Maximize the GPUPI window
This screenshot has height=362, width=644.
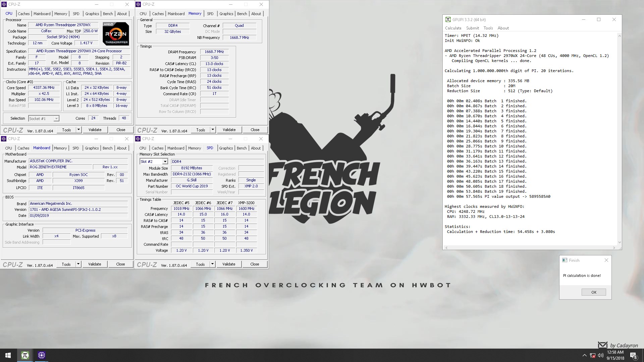pyautogui.click(x=599, y=19)
